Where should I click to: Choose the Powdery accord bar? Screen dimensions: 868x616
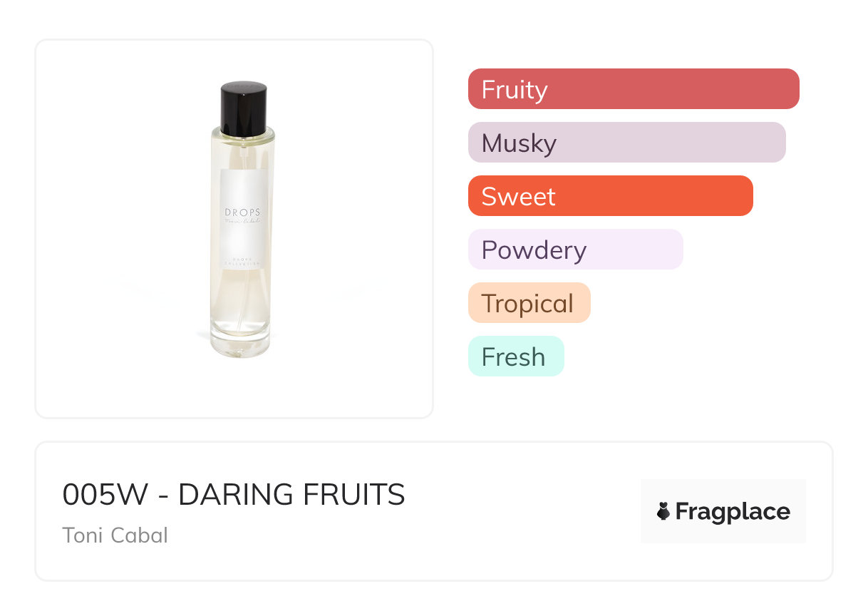point(575,250)
